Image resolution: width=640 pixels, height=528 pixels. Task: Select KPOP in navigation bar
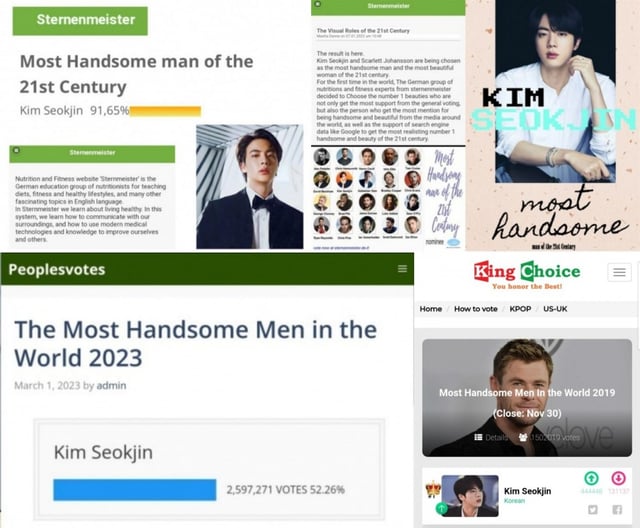click(520, 309)
